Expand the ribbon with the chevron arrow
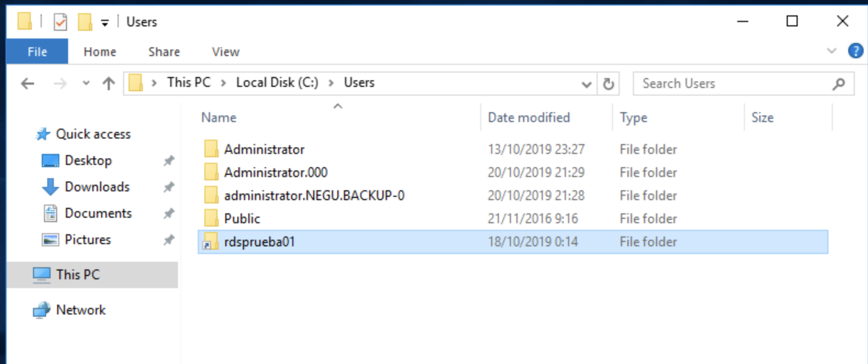The height and width of the screenshot is (364, 868). (832, 51)
